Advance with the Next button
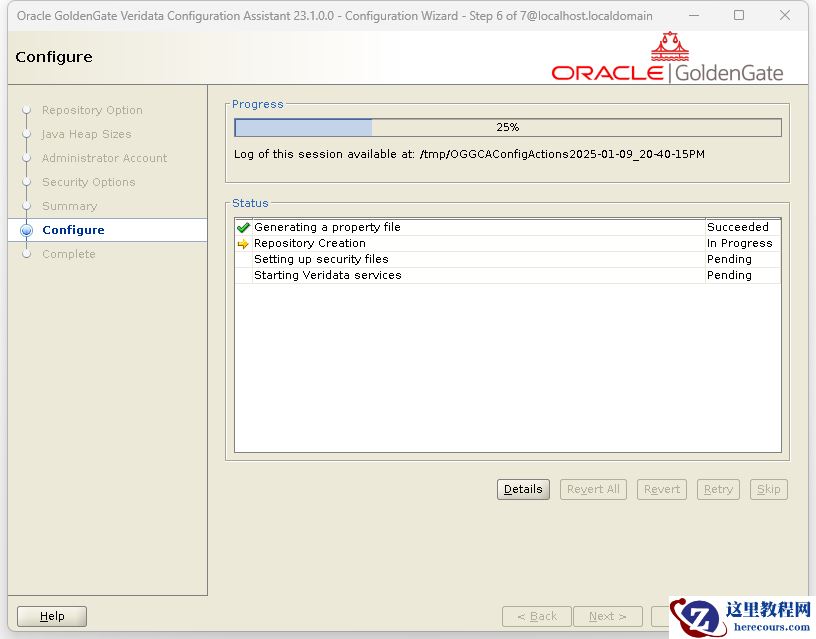The height and width of the screenshot is (639, 816). (x=607, y=616)
